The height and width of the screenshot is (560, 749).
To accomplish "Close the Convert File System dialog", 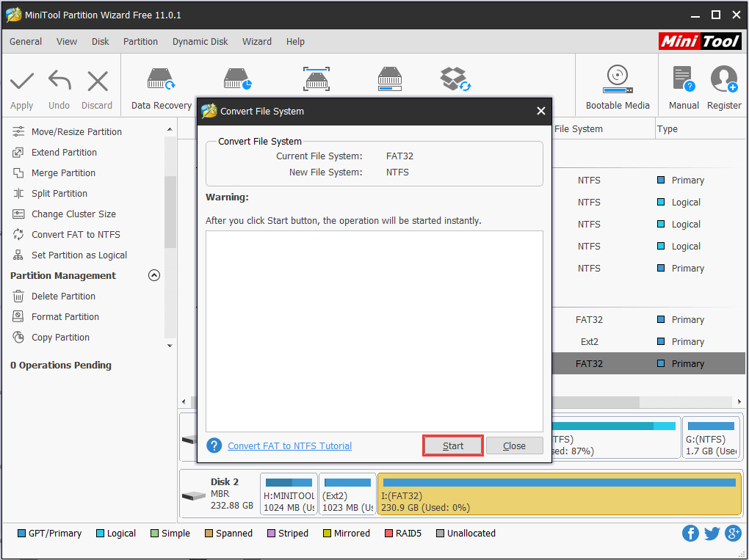I will tap(514, 446).
